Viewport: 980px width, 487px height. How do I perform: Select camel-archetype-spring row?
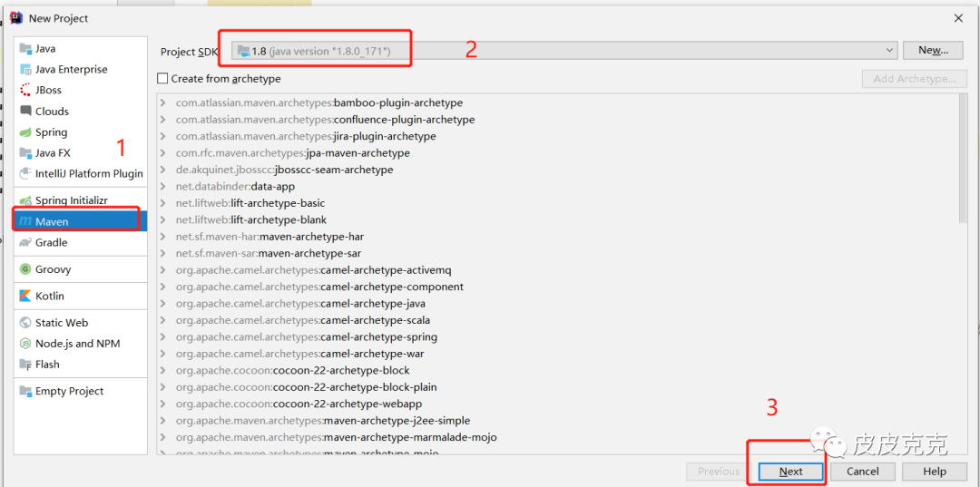(556, 337)
